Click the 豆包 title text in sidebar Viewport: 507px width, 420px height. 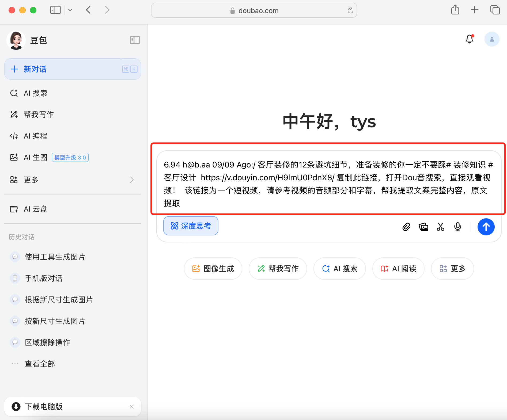point(39,40)
